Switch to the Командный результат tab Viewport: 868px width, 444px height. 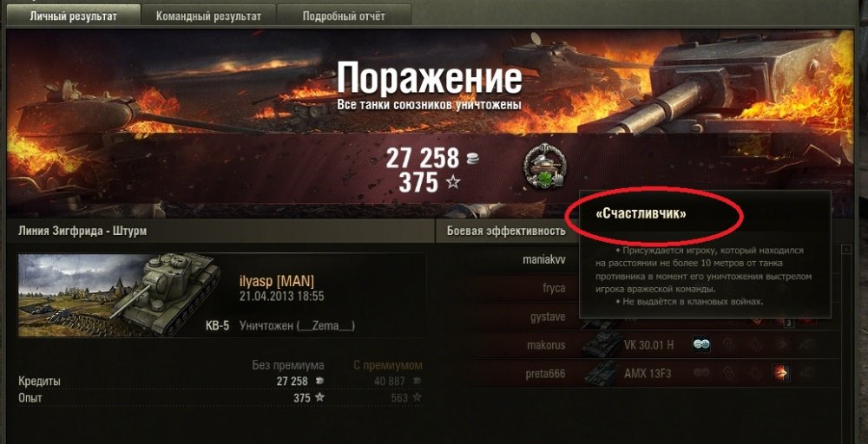(208, 16)
